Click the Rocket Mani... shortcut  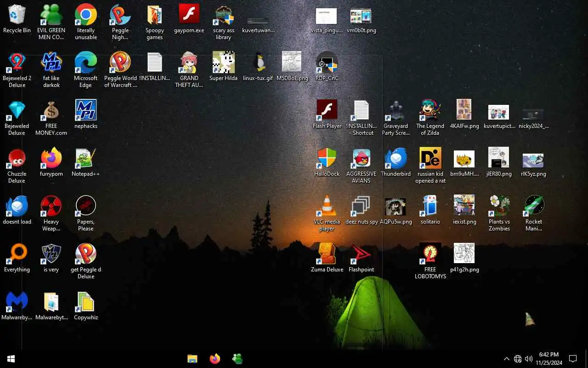[x=534, y=206]
